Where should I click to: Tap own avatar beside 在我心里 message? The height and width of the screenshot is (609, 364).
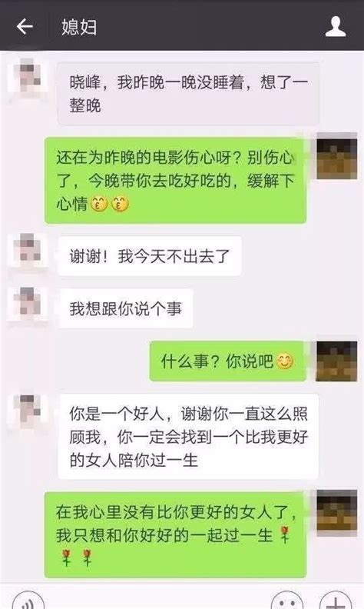tap(336, 513)
